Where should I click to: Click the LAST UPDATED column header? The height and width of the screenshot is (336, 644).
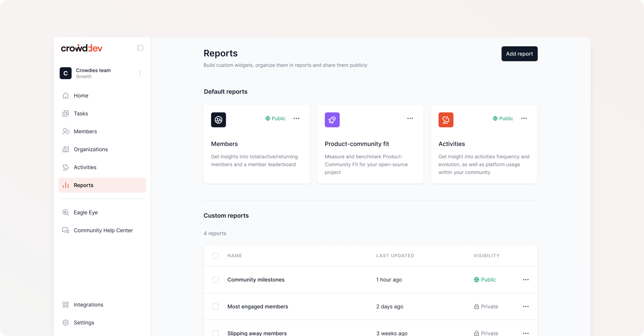tap(395, 256)
